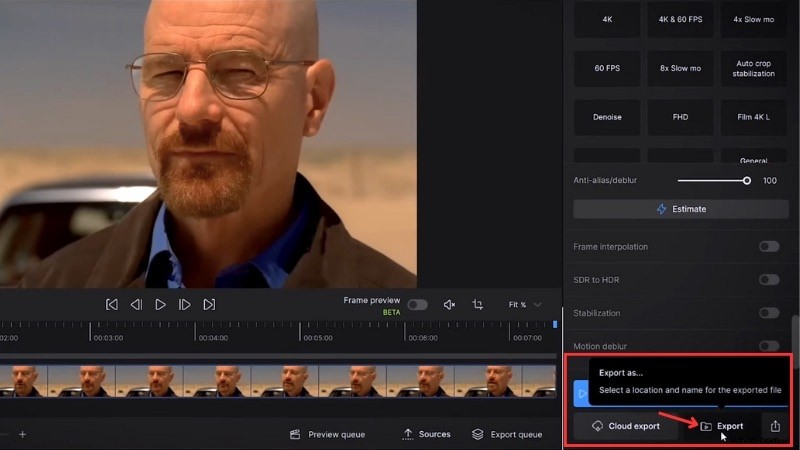This screenshot has height=450, width=800.
Task: Mute audio with the speaker icon
Action: [449, 305]
